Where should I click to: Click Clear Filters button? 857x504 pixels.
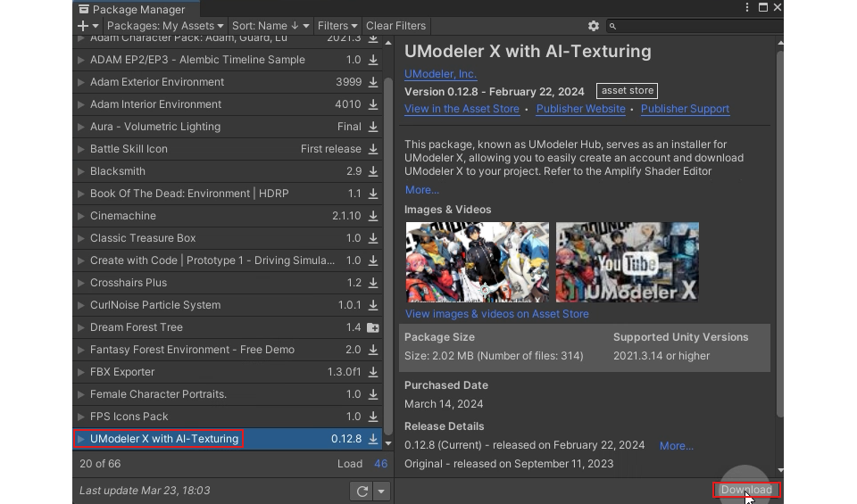tap(395, 26)
